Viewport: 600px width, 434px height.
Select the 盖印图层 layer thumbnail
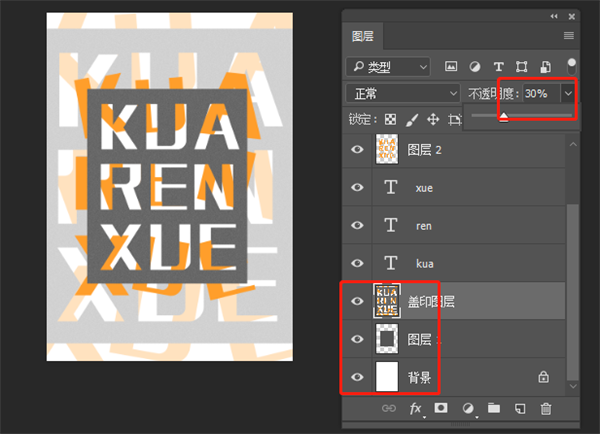point(387,301)
